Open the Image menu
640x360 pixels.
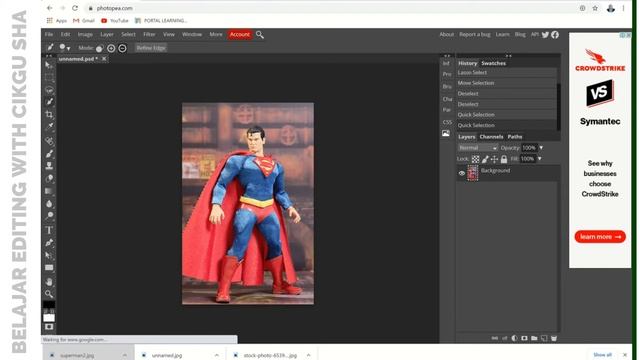(85, 35)
